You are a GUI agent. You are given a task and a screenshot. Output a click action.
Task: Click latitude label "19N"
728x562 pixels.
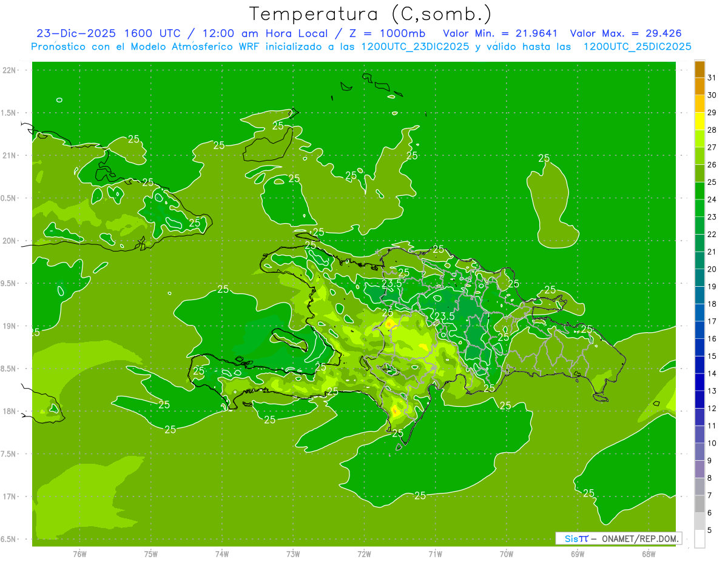(x=9, y=326)
